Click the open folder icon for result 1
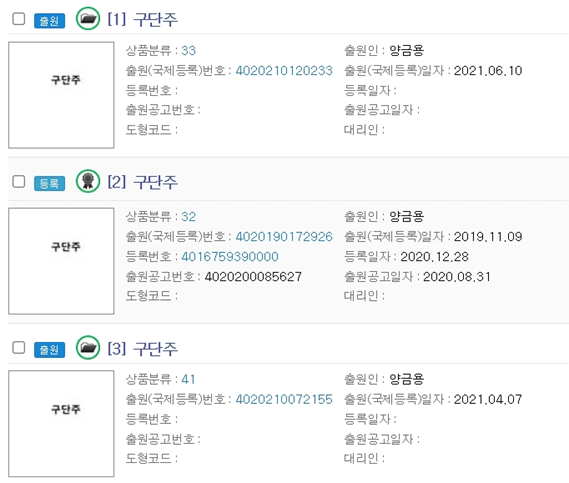Image resolution: width=569 pixels, height=483 pixels. click(x=88, y=19)
